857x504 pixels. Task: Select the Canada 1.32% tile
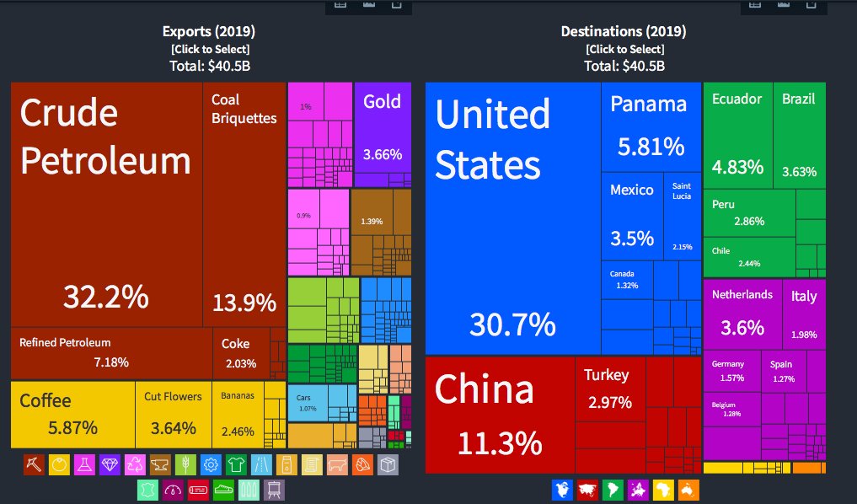(627, 280)
